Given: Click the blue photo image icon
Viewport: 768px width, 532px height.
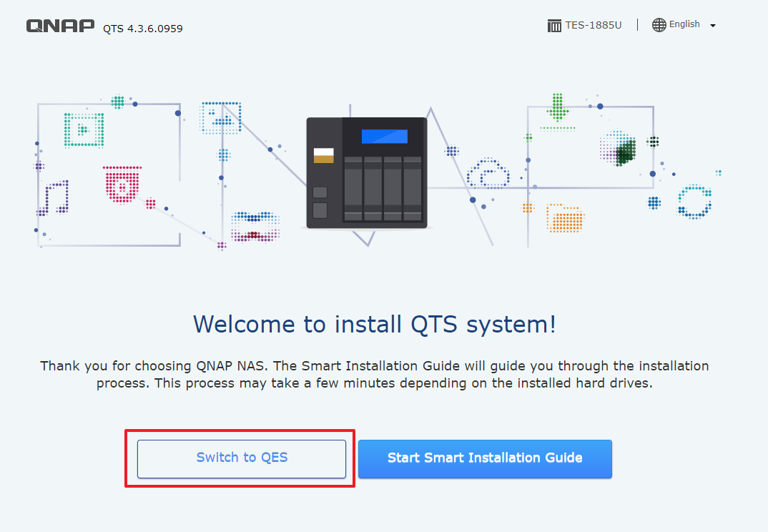Looking at the screenshot, I should [220, 118].
